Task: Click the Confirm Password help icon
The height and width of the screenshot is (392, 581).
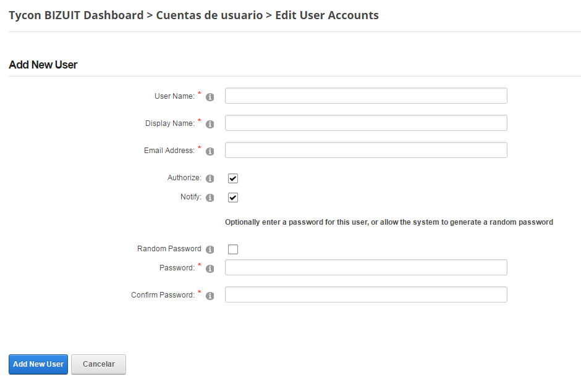Action: (210, 296)
